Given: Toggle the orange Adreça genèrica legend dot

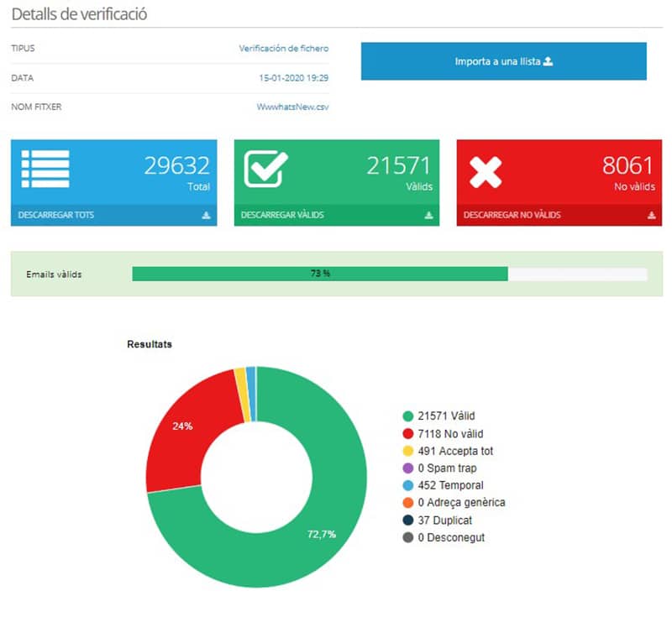Looking at the screenshot, I should pyautogui.click(x=408, y=502).
